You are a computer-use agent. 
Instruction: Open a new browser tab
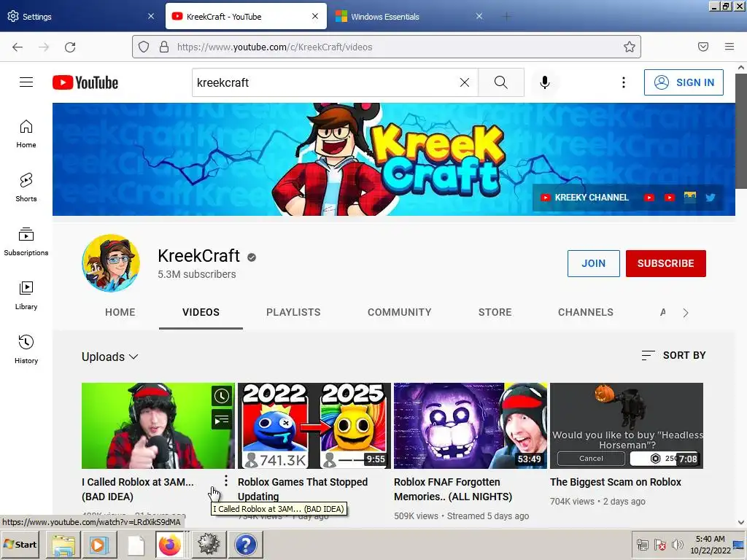507,17
